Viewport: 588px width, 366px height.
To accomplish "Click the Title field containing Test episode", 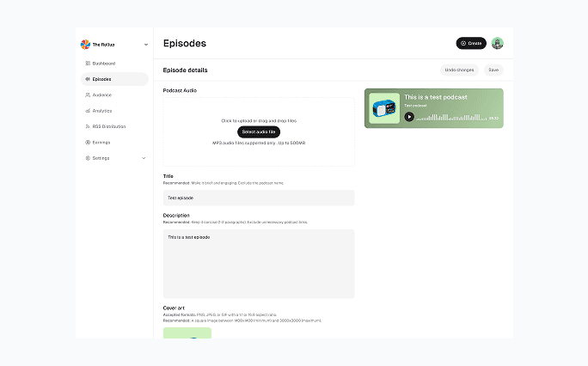I will pyautogui.click(x=258, y=198).
